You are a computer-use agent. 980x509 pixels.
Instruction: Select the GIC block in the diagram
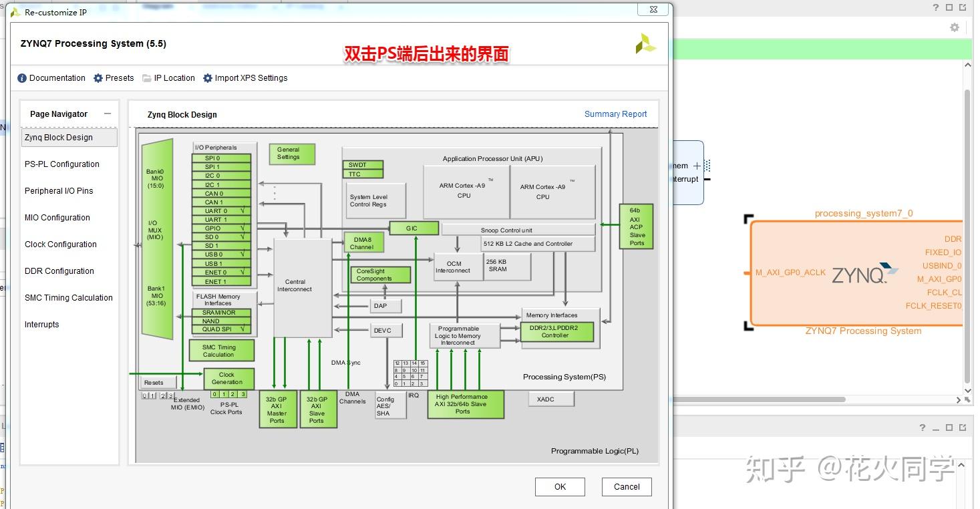[x=414, y=228]
